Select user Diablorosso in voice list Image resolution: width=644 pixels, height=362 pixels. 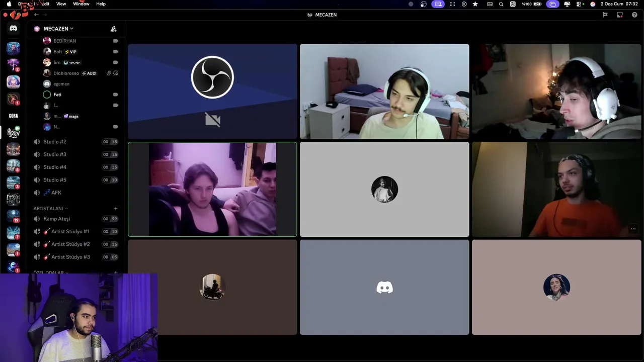(80, 73)
